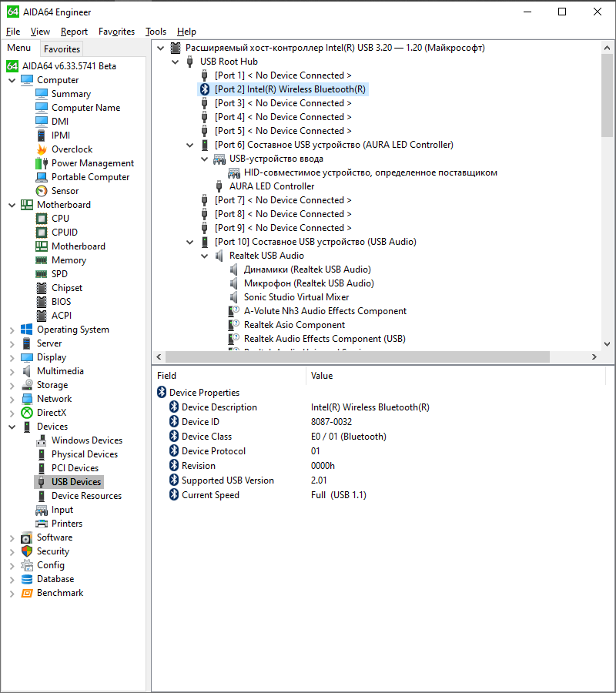Image resolution: width=616 pixels, height=693 pixels.
Task: Click the Security shield icon
Action: pyautogui.click(x=27, y=551)
